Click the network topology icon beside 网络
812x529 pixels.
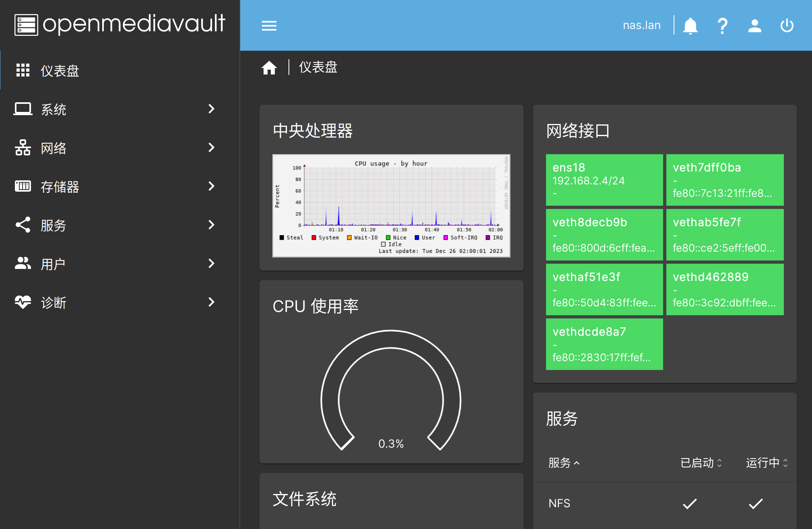[23, 147]
